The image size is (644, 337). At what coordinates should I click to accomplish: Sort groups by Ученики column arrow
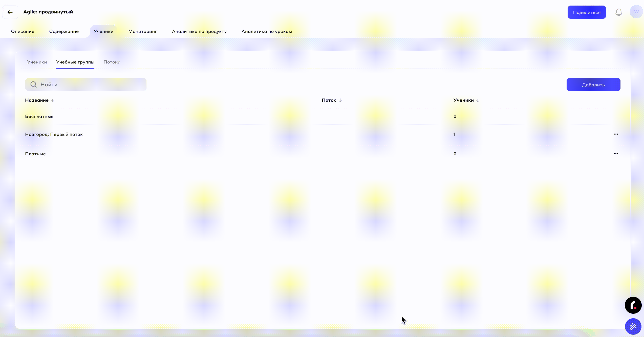coord(478,100)
